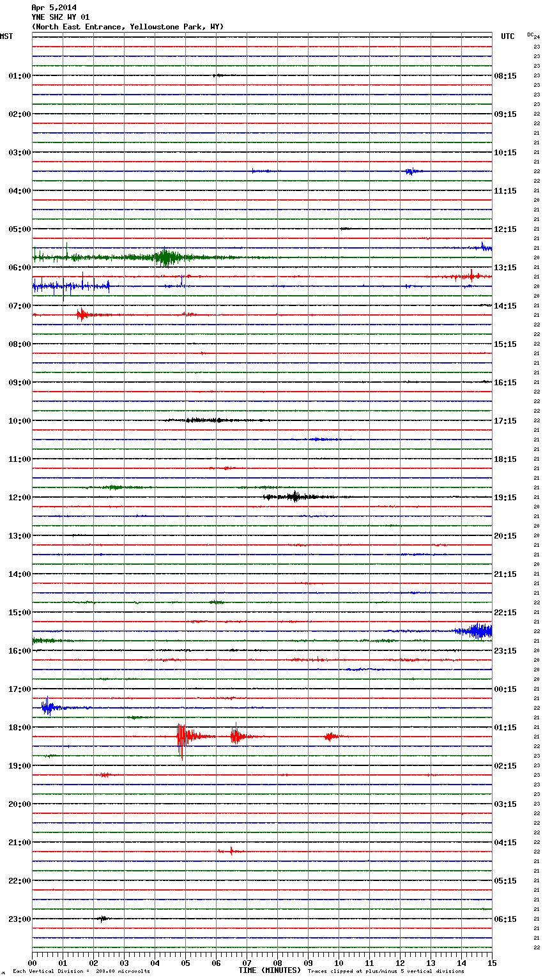Image resolution: width=543 pixels, height=980 pixels.
Task: Click minute '15' on the bottom axis
Action: (492, 963)
